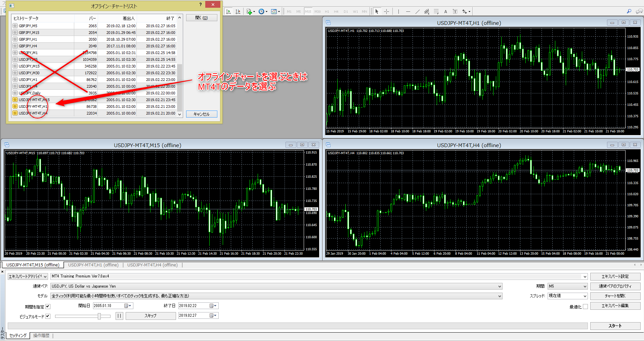Click the indicators list icon with green plus
The height and width of the screenshot is (341, 644).
tap(249, 11)
